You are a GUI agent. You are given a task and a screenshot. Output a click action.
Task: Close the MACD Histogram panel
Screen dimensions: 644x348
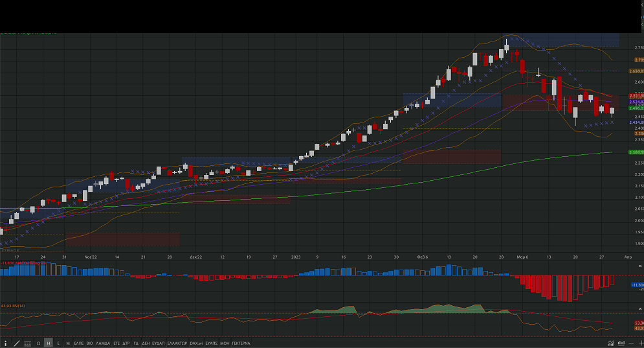(x=640, y=266)
